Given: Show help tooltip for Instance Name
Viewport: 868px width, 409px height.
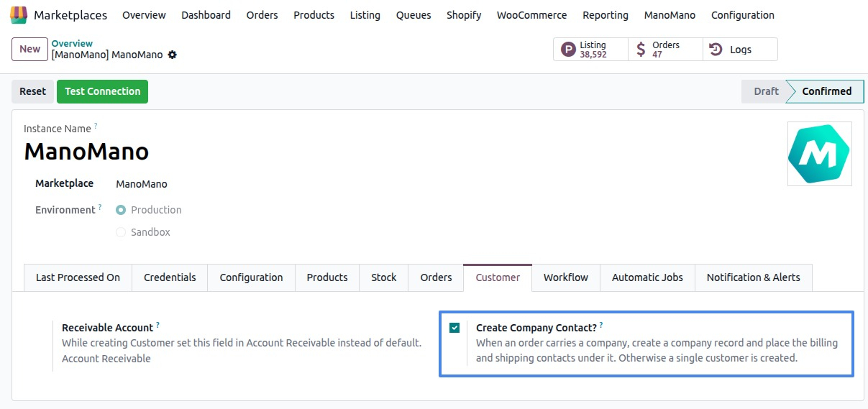Looking at the screenshot, I should (96, 126).
